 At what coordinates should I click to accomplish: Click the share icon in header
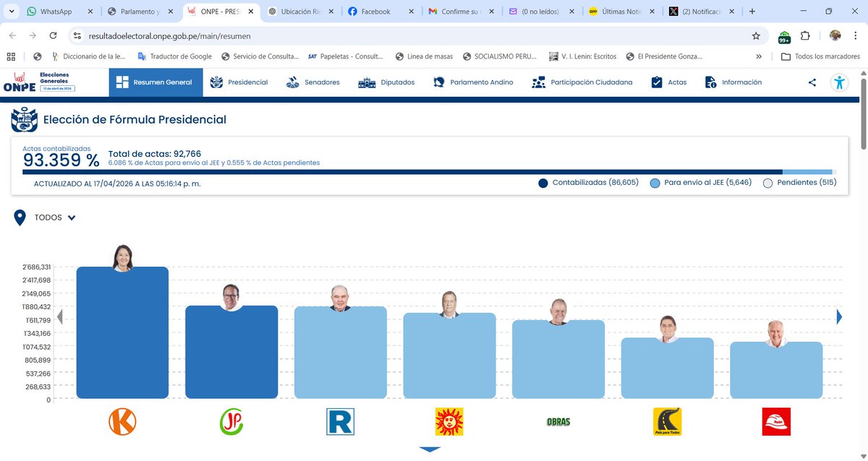pos(812,82)
